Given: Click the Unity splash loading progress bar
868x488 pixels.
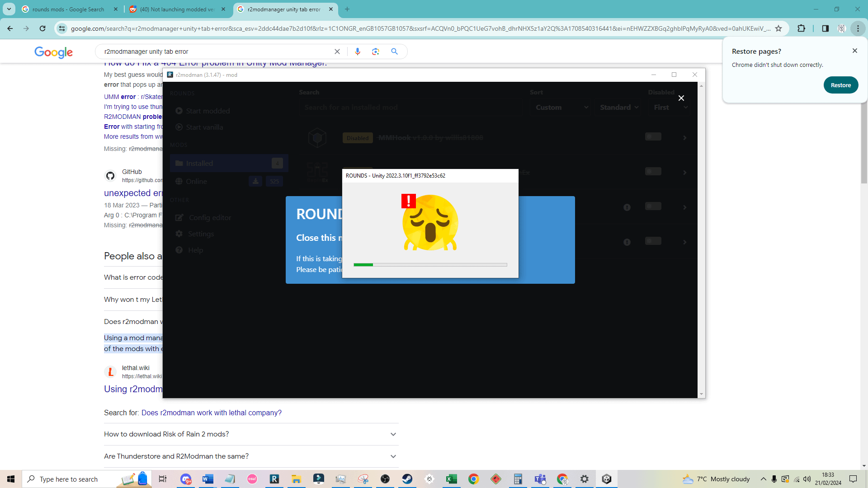Looking at the screenshot, I should 430,265.
